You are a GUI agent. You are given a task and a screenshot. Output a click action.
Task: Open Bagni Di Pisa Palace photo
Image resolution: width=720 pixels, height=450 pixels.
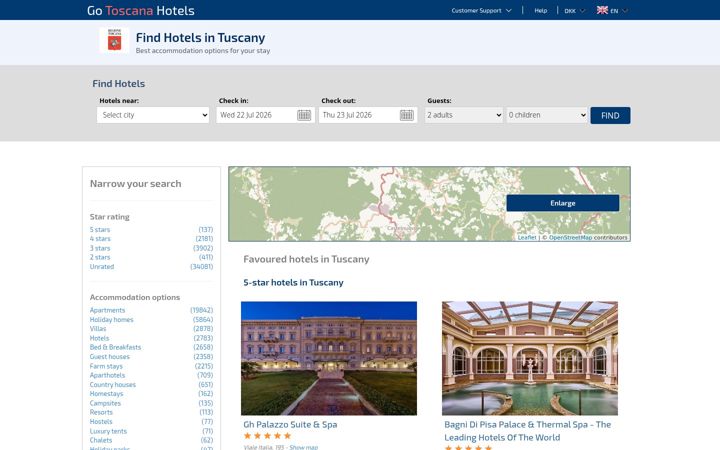pyautogui.click(x=530, y=358)
